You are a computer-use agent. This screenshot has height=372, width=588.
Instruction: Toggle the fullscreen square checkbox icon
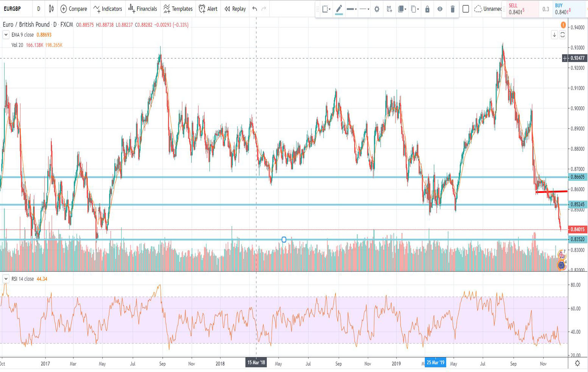click(x=466, y=9)
